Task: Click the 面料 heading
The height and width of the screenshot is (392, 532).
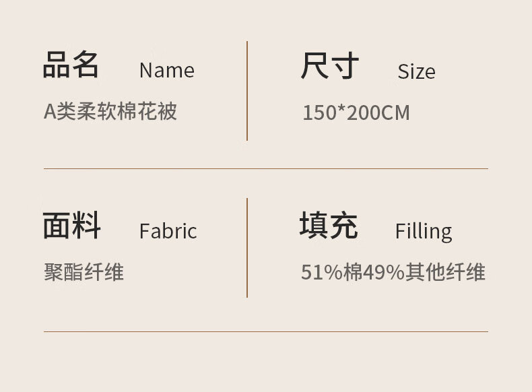Action: pos(71,225)
